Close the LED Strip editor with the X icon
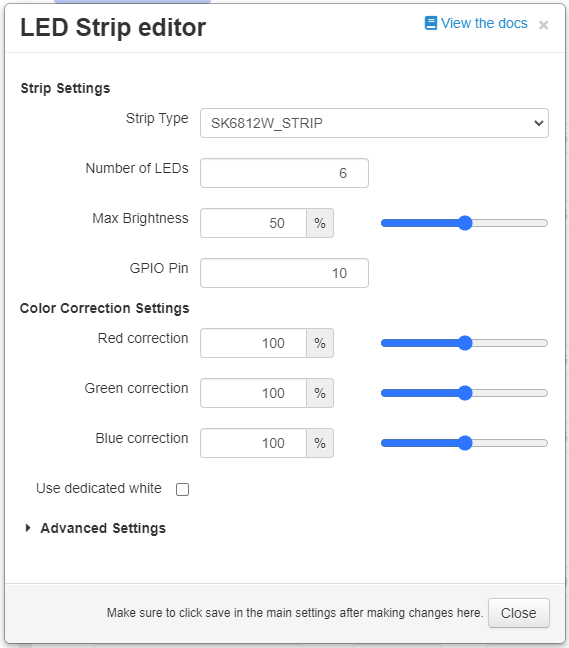Screen dimensions: 569x648 coord(543,25)
